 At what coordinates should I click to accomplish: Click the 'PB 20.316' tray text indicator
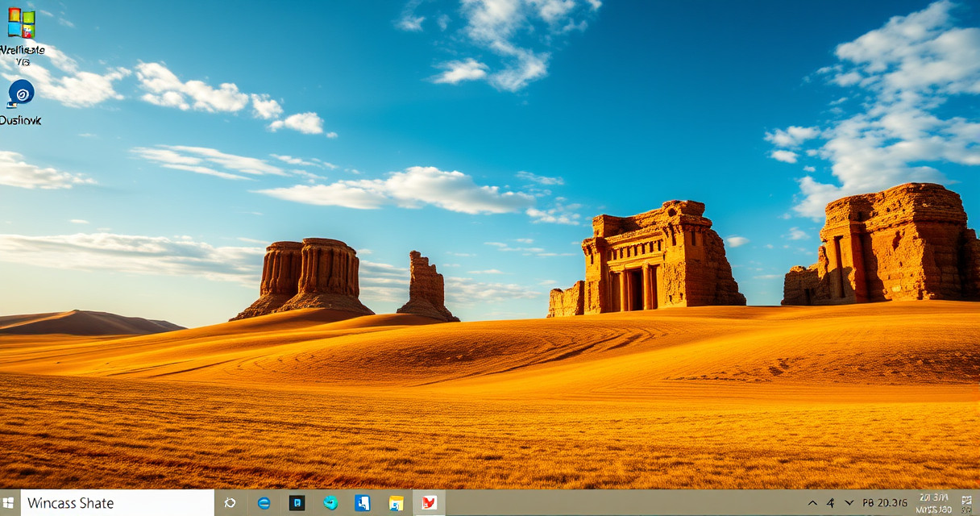[x=885, y=503]
